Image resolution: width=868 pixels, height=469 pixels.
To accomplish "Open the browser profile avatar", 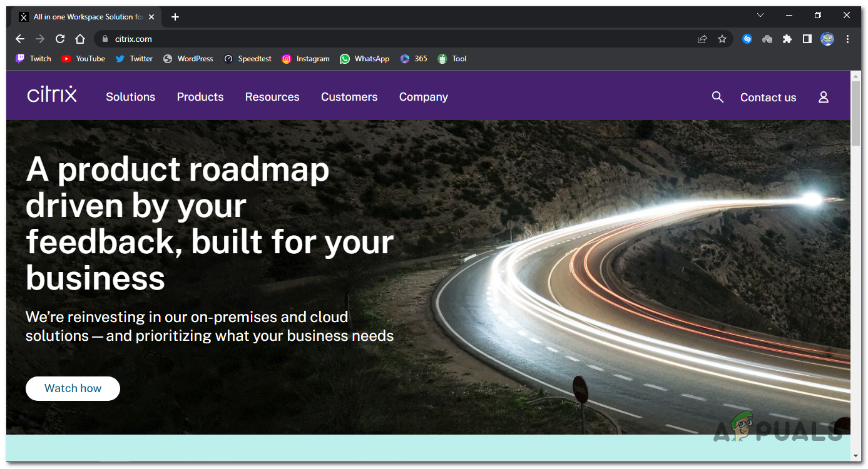I will click(827, 39).
